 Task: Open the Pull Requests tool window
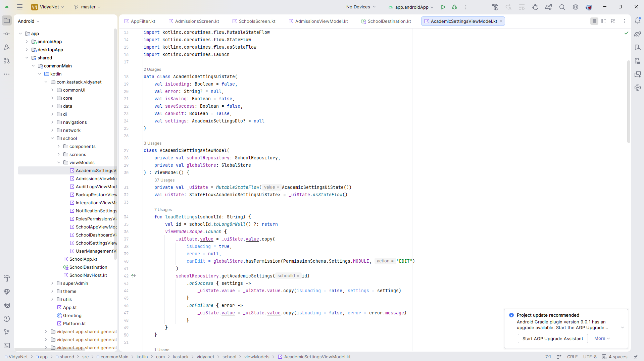click(x=7, y=61)
